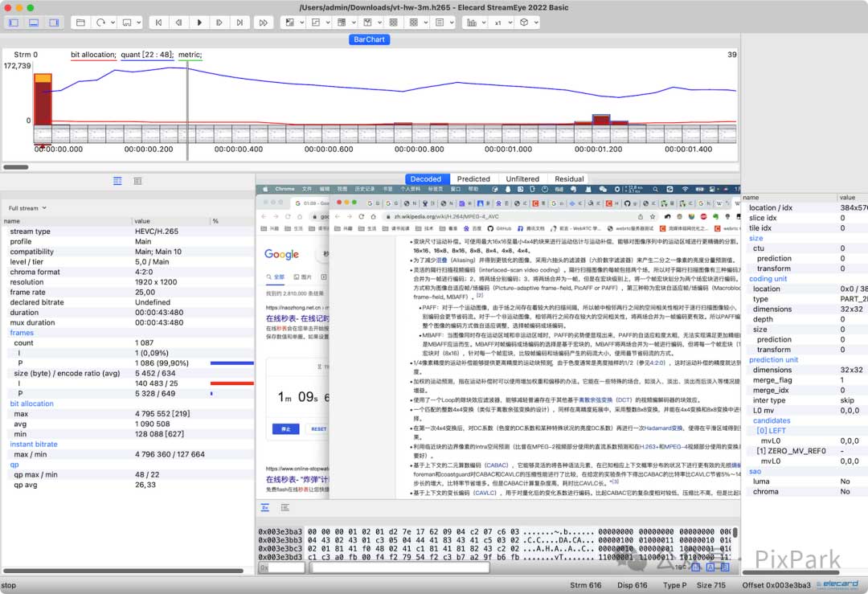Click the fast forward icon

click(x=263, y=23)
